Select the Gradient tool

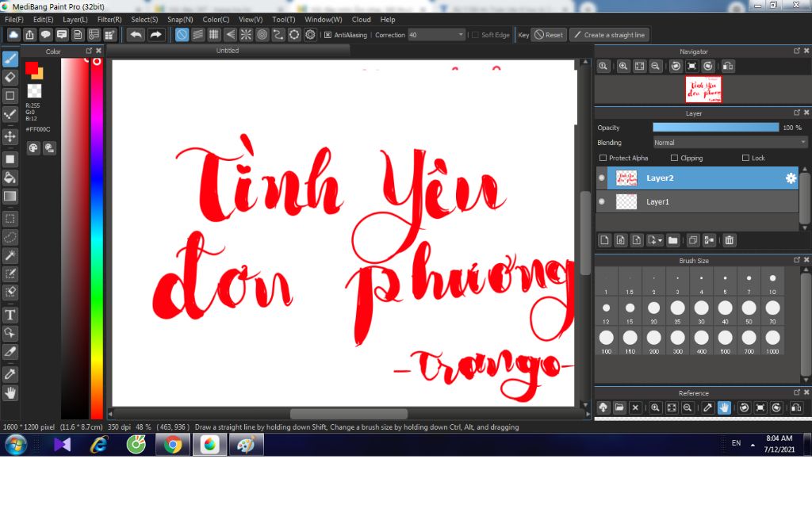(10, 197)
